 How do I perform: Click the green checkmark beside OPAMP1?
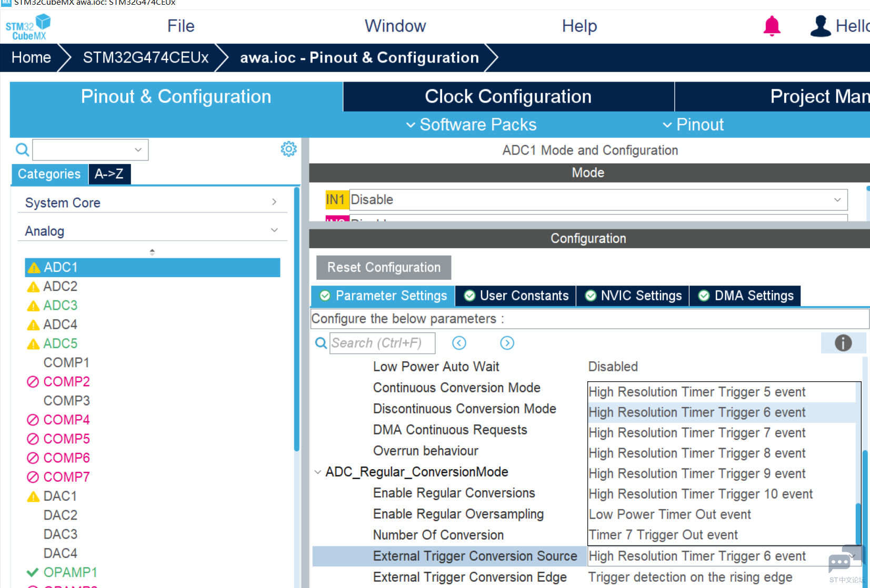coord(33,572)
